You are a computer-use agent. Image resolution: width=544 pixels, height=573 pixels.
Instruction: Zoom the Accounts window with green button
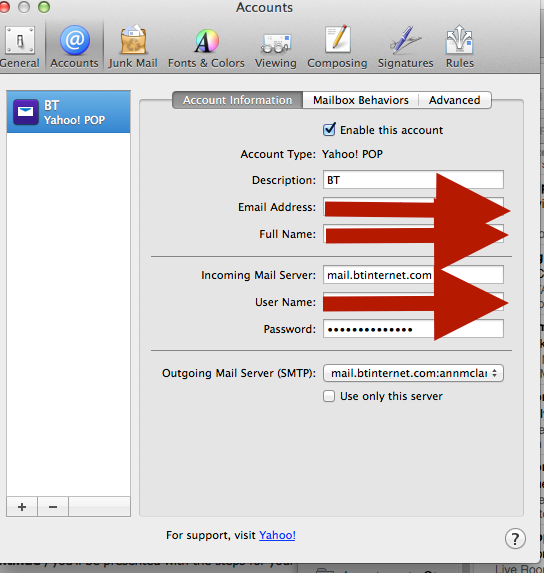coord(44,7)
